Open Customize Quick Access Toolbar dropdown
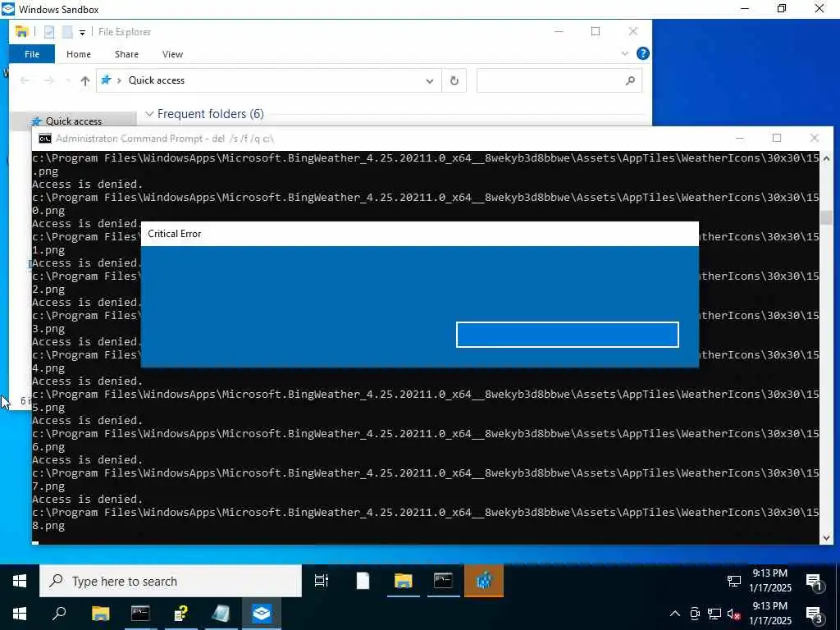 [82, 33]
